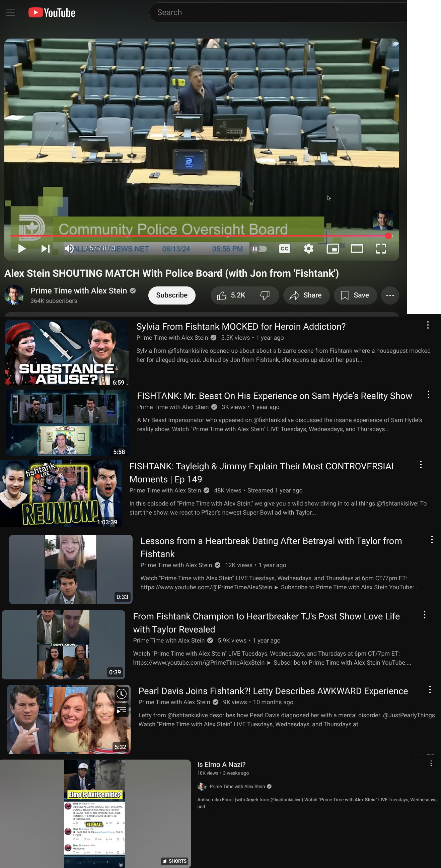The height and width of the screenshot is (868, 441).
Task: Open Tayleigh & Jimmy CONTROVERSIAL Moments title
Action: pyautogui.click(x=263, y=473)
